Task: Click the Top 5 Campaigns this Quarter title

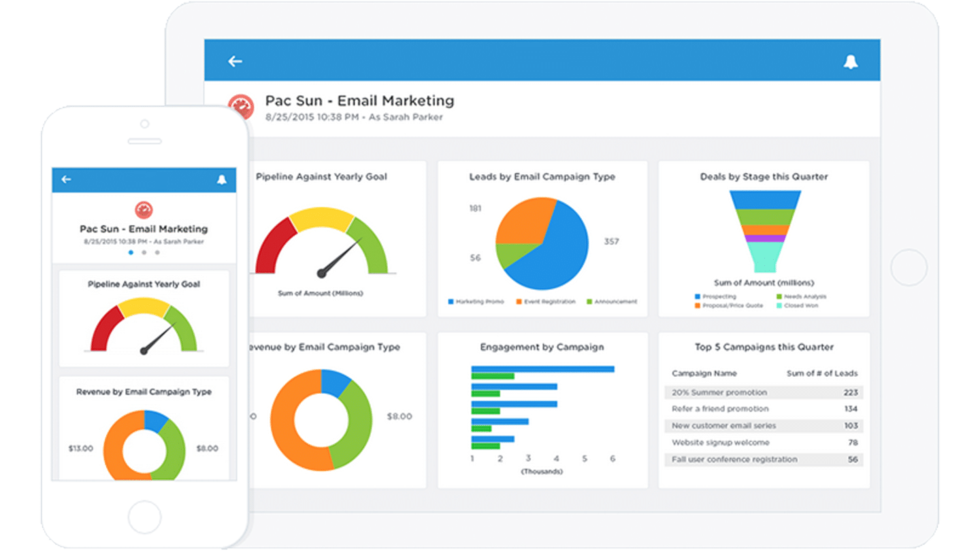Action: click(x=764, y=347)
